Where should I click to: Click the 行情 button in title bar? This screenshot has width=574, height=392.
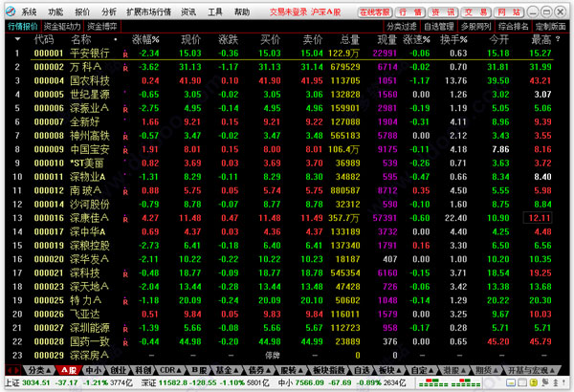pos(409,12)
